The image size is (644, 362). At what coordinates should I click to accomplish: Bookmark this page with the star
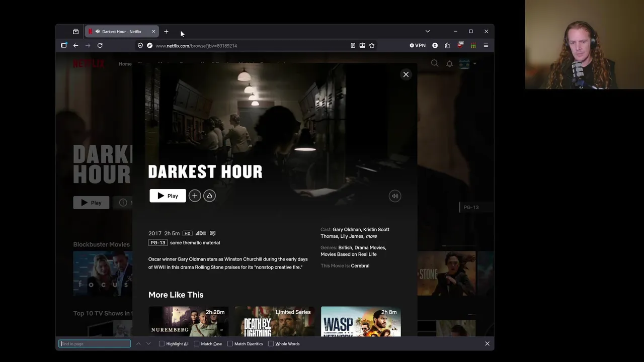coord(372,45)
